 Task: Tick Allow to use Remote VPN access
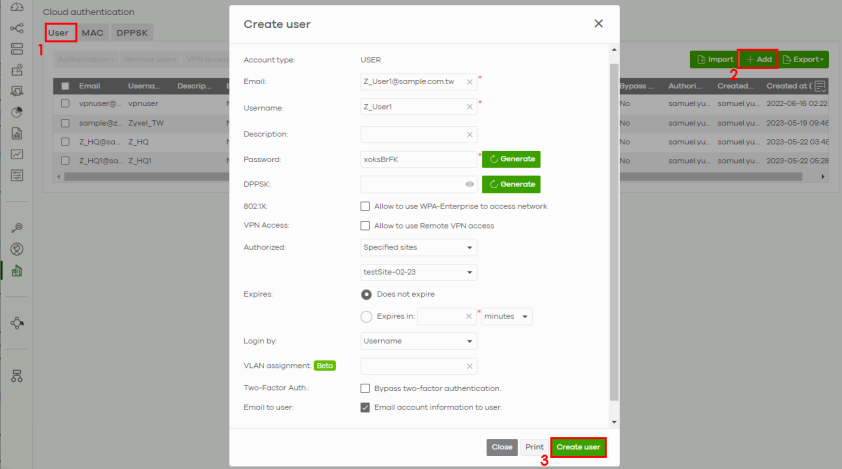click(366, 226)
